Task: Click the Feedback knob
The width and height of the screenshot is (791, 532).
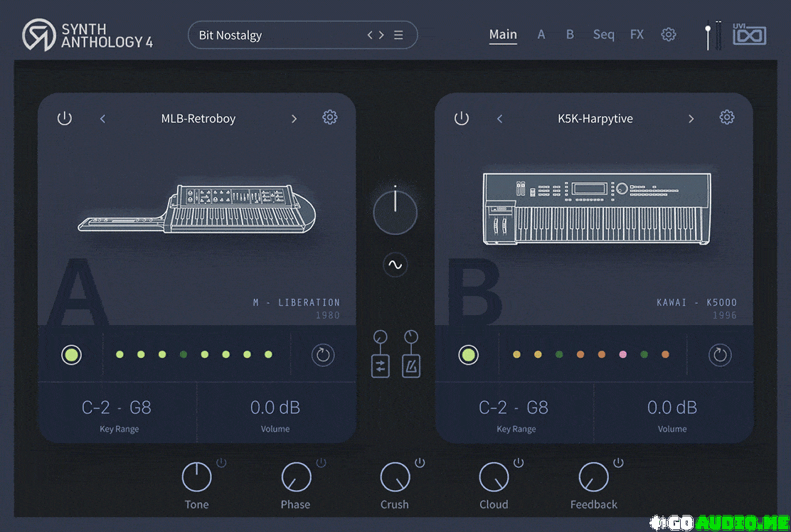Action: pos(594,477)
